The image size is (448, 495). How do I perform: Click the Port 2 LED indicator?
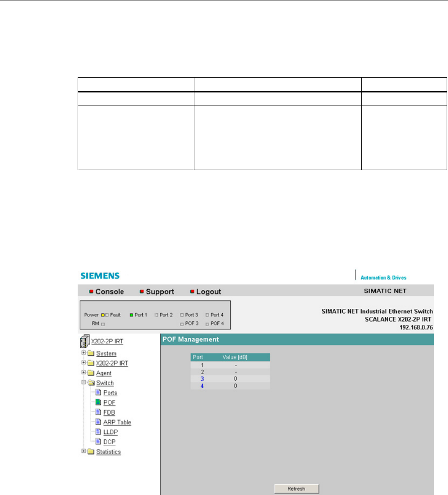coord(156,315)
